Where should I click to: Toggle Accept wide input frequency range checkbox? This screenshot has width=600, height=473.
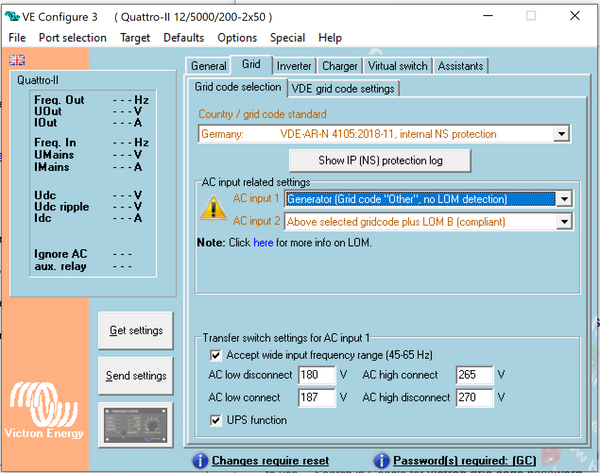pyautogui.click(x=215, y=356)
